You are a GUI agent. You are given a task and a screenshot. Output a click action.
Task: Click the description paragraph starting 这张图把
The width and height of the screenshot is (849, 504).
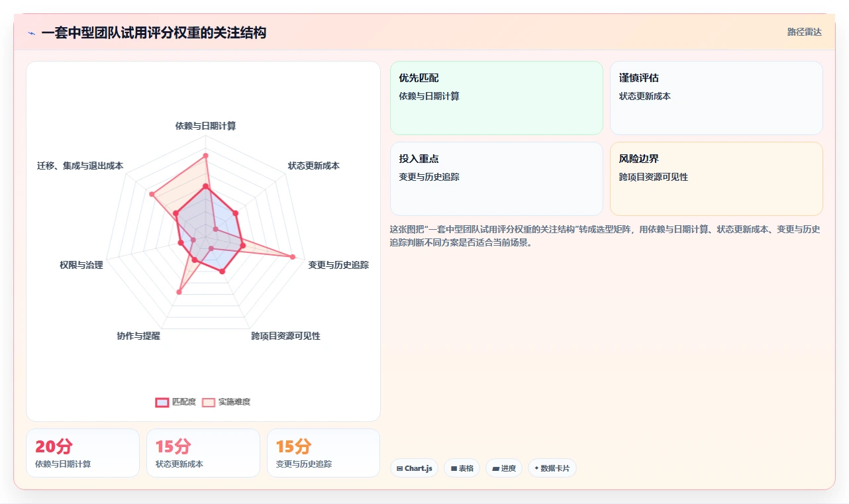(x=605, y=236)
